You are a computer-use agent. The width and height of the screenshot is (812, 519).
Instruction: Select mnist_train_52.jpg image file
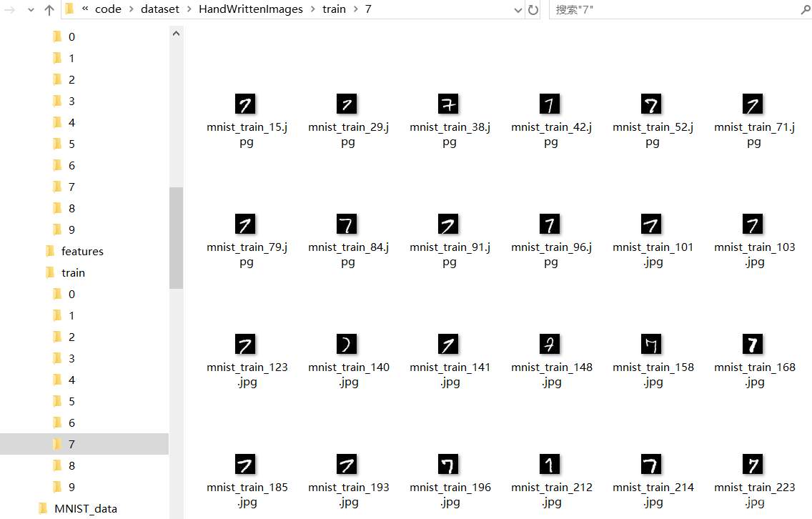tap(651, 104)
